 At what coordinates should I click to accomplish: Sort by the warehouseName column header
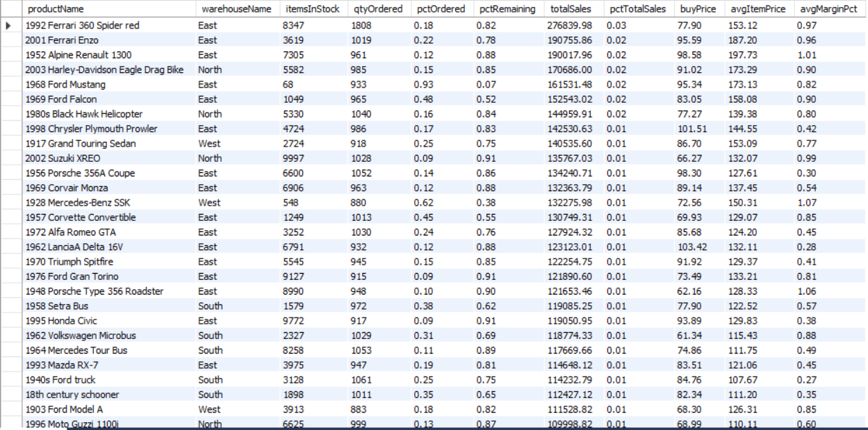tap(237, 9)
